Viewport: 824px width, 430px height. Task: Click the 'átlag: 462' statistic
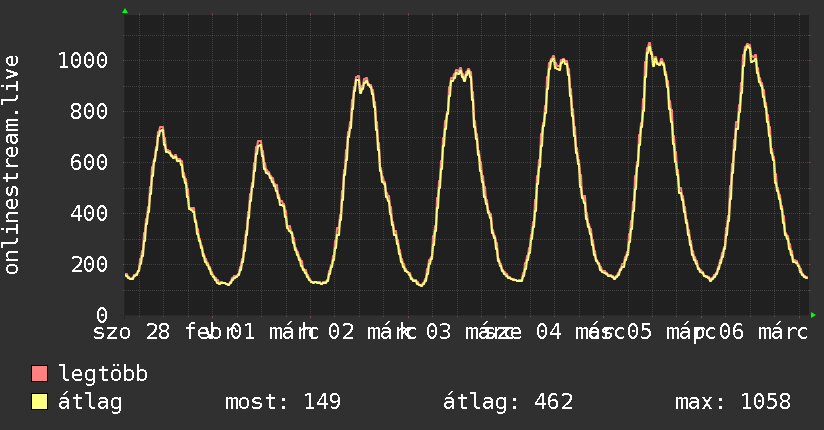[508, 402]
